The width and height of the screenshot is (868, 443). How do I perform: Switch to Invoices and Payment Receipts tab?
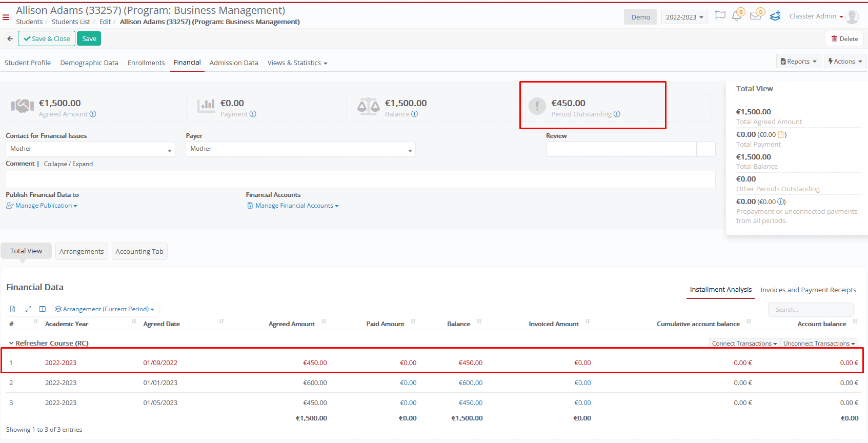808,290
